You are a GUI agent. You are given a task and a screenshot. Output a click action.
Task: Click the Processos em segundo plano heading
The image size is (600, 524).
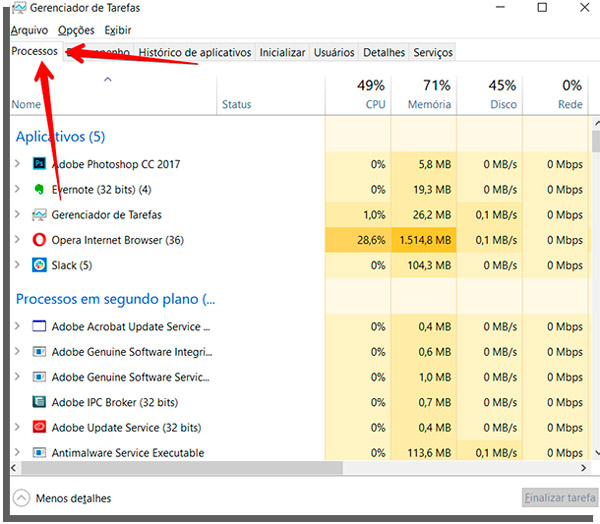pyautogui.click(x=116, y=299)
